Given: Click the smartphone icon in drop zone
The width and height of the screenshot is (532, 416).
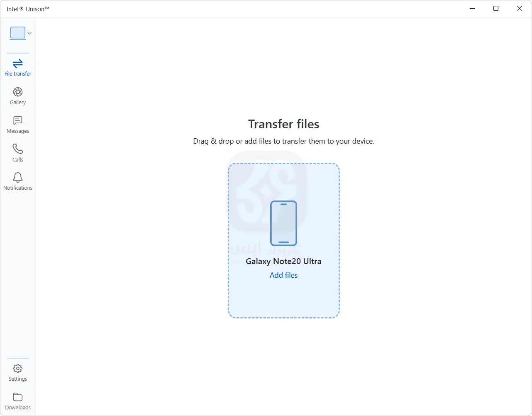Looking at the screenshot, I should click(x=283, y=223).
